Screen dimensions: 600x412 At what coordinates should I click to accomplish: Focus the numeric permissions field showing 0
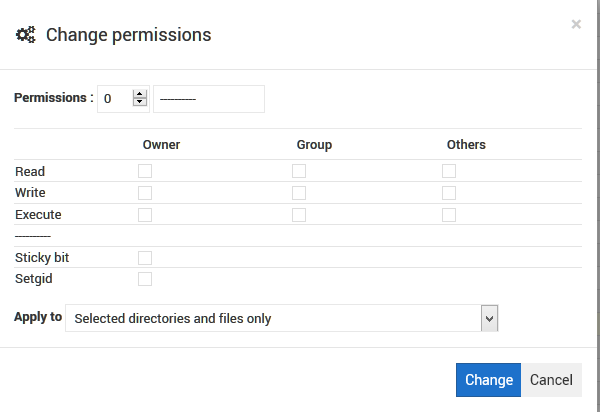point(123,99)
